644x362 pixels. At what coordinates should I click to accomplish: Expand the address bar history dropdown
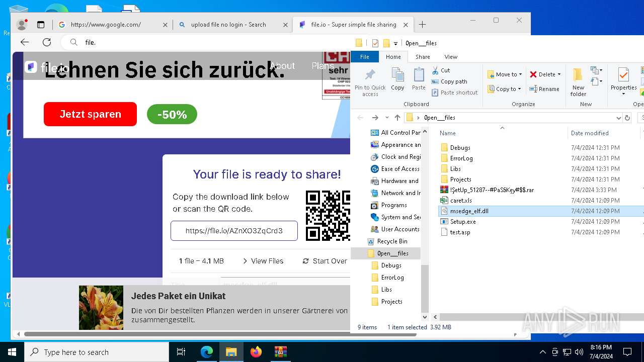pyautogui.click(x=618, y=118)
